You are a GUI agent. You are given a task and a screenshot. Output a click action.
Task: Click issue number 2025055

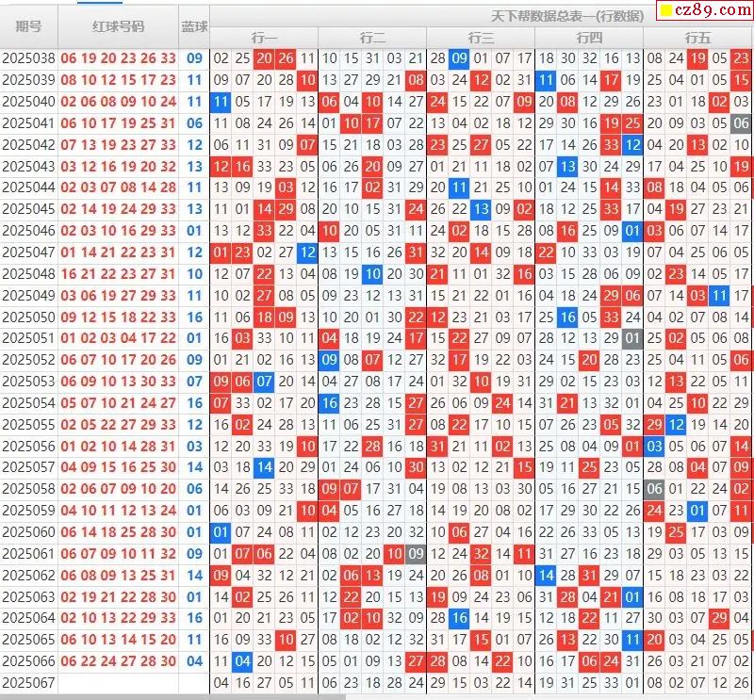point(29,425)
